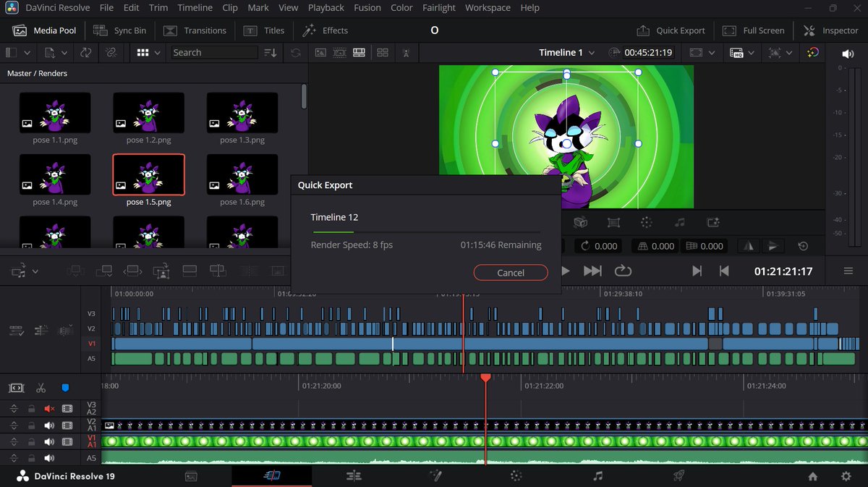Screen dimensions: 868x487
Task: Reset transform values icon
Action: tap(803, 246)
